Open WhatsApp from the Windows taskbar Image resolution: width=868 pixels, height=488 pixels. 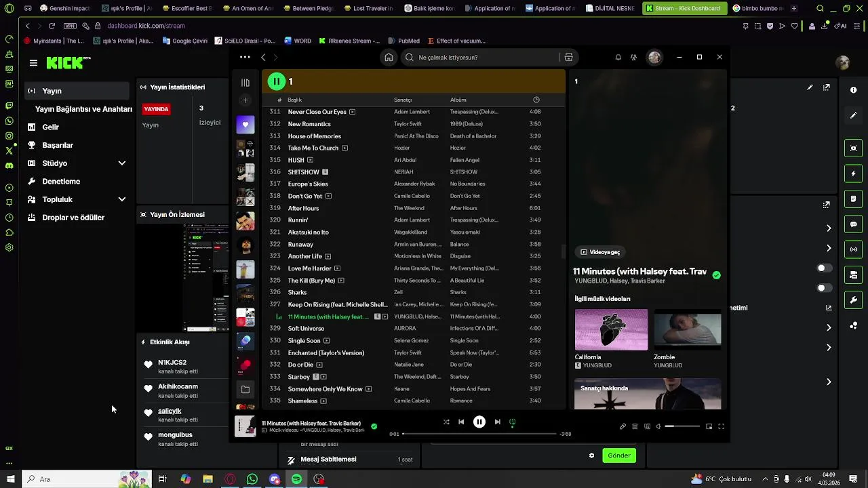click(252, 479)
